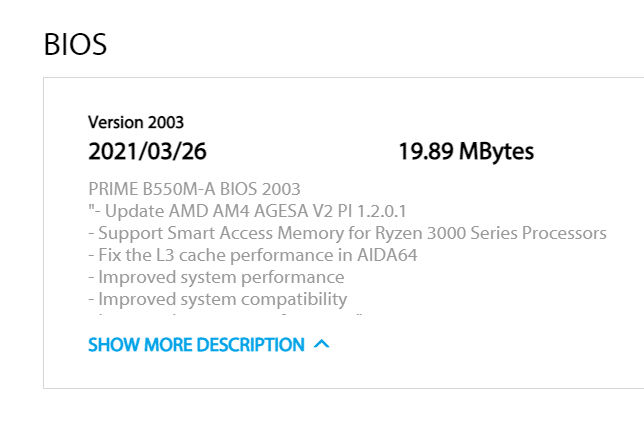The image size is (644, 427).
Task: Click the release date 2021/03/26
Action: pyautogui.click(x=147, y=152)
